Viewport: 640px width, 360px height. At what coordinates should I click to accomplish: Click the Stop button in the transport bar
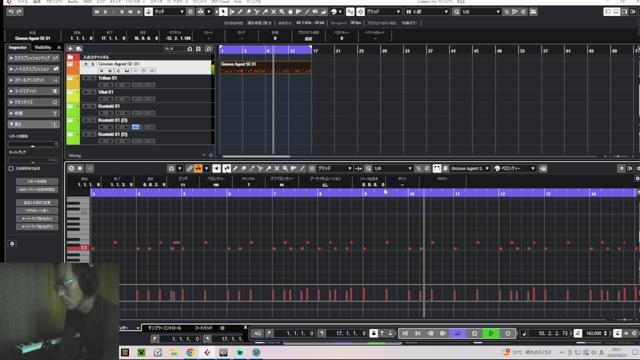pyautogui.click(x=474, y=333)
